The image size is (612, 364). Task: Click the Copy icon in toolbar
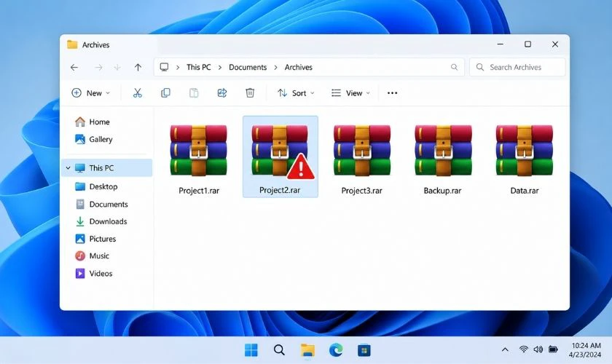pos(165,93)
